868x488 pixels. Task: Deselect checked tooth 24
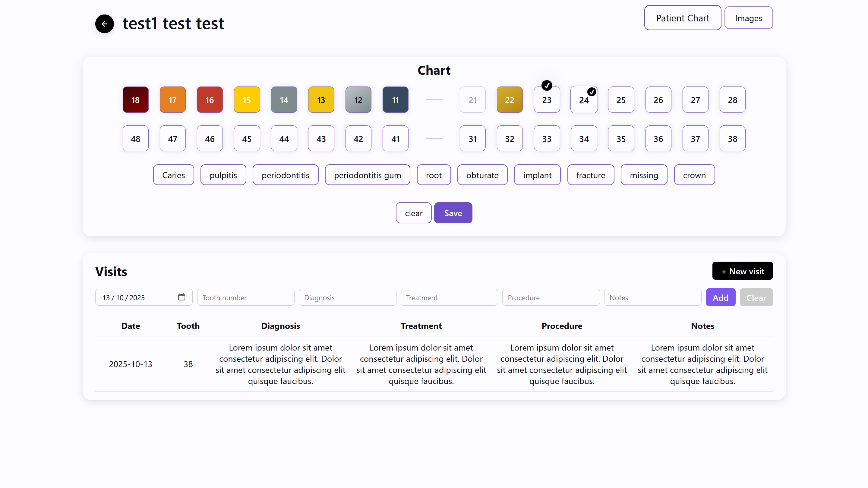click(584, 100)
